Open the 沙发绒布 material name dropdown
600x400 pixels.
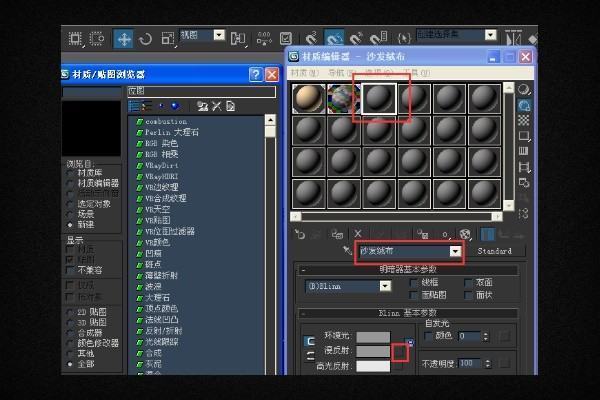click(x=456, y=251)
